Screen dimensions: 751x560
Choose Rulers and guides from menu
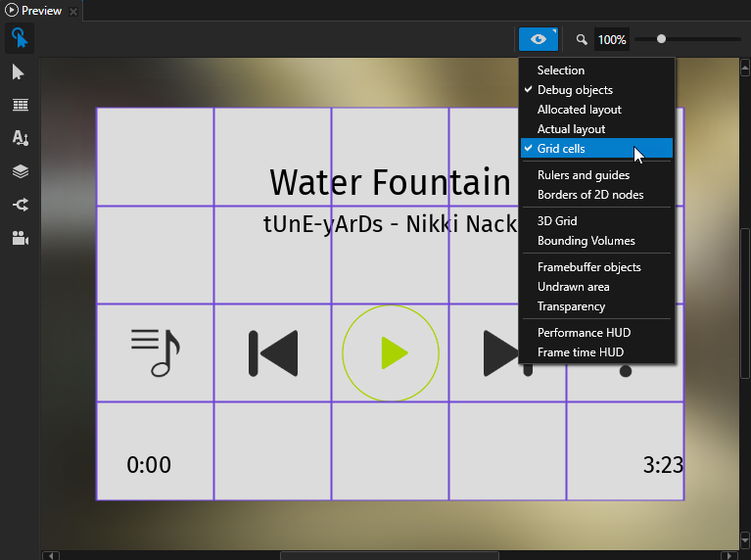pyautogui.click(x=583, y=175)
